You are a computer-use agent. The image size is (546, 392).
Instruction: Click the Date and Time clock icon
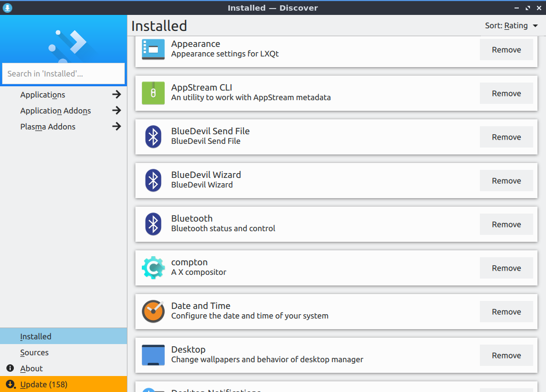point(154,312)
